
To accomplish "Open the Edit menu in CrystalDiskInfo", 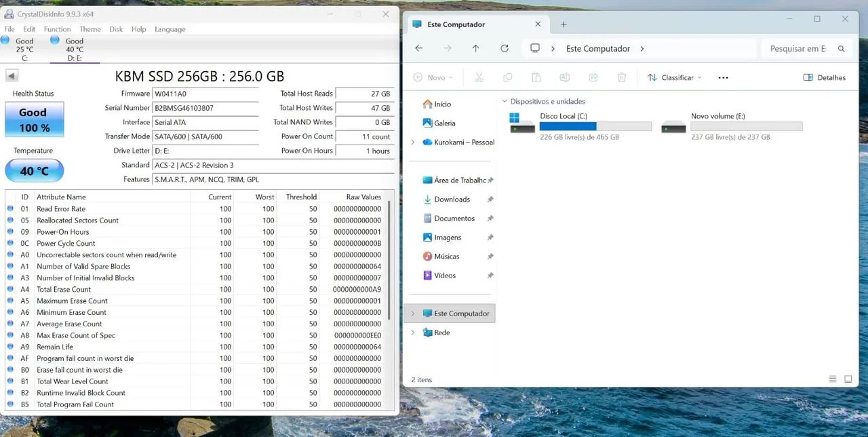I will [29, 29].
